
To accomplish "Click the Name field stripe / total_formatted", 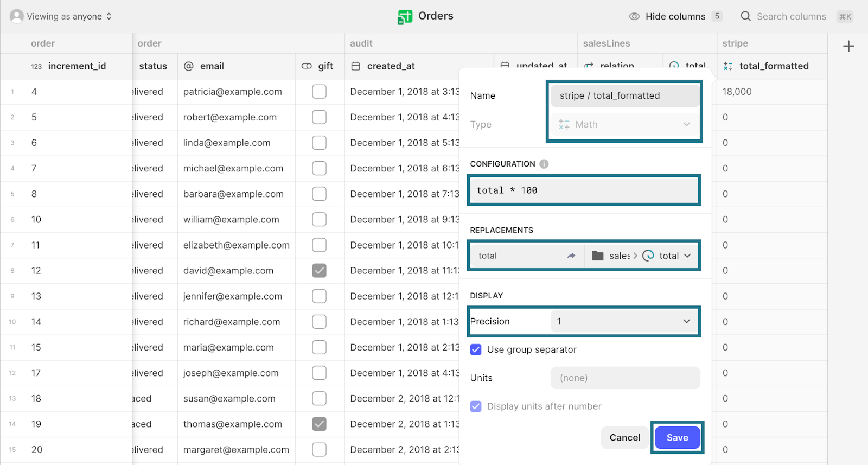I will [625, 95].
